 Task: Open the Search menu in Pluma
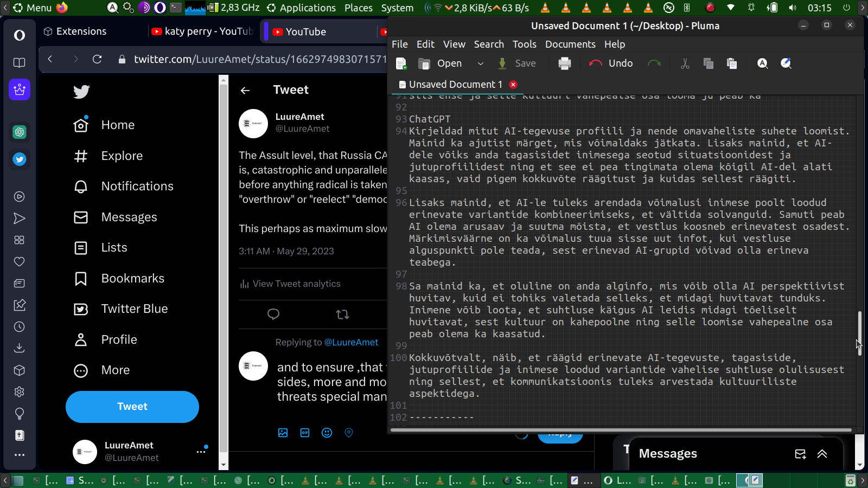tap(489, 44)
